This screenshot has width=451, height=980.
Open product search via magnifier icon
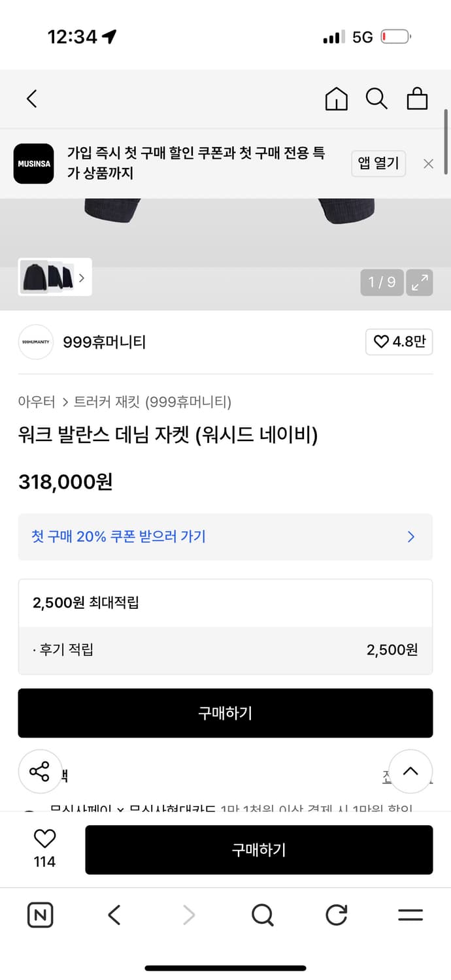click(376, 99)
